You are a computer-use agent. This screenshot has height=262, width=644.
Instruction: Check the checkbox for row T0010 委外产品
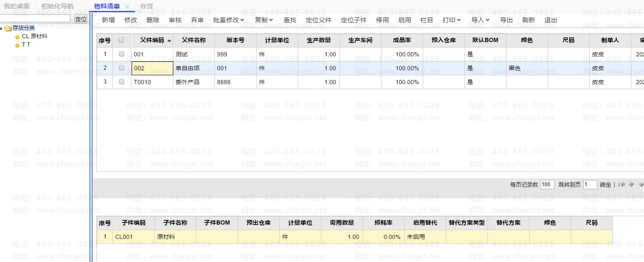[122, 82]
